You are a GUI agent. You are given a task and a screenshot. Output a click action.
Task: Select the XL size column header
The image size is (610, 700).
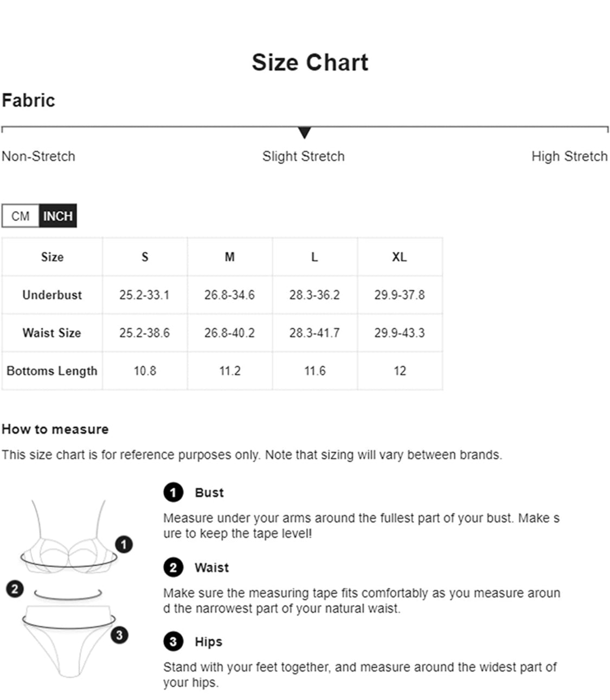click(400, 257)
